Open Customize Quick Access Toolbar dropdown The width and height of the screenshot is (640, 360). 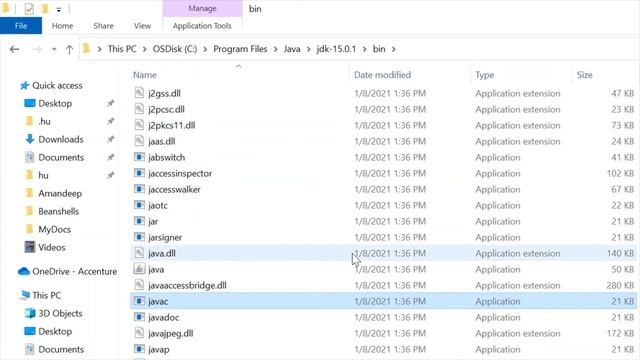point(59,9)
